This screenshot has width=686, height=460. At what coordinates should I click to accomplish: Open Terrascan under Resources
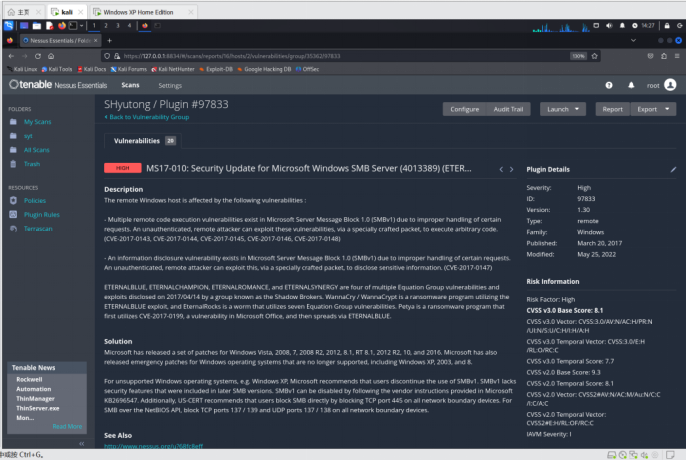[38, 229]
